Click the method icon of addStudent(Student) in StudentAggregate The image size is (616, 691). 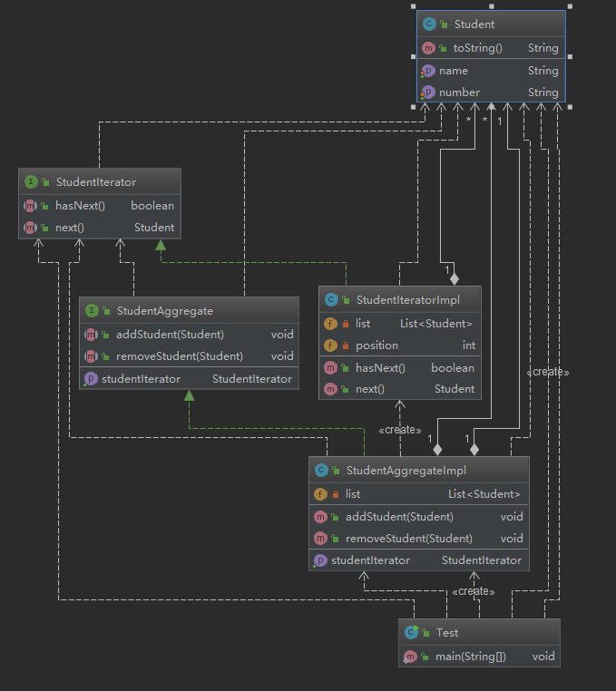point(91,335)
